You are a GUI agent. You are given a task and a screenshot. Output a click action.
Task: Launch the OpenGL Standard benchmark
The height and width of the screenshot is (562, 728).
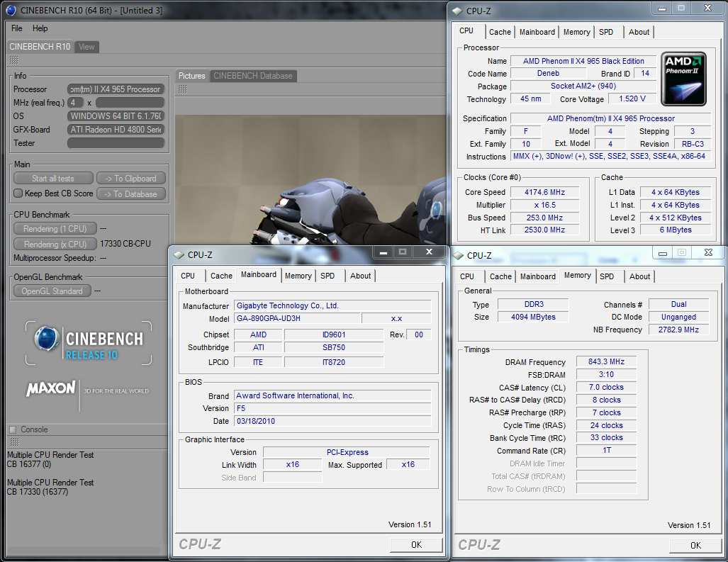coord(52,291)
